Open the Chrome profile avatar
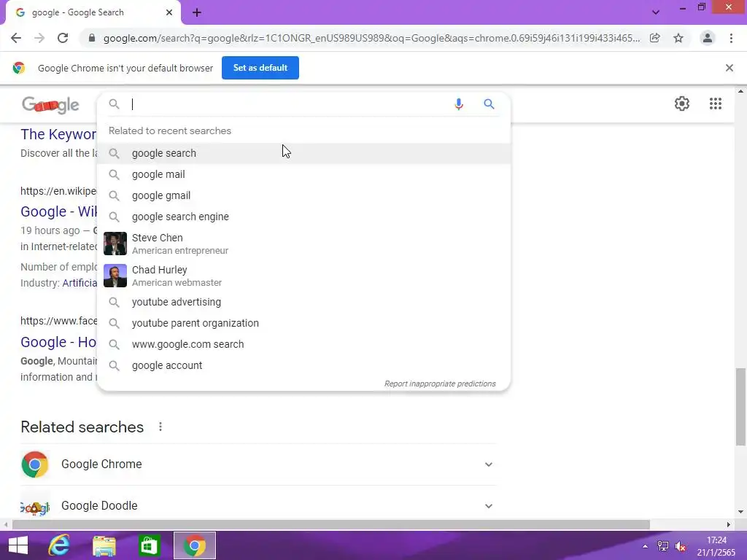The image size is (747, 560). pyautogui.click(x=708, y=38)
